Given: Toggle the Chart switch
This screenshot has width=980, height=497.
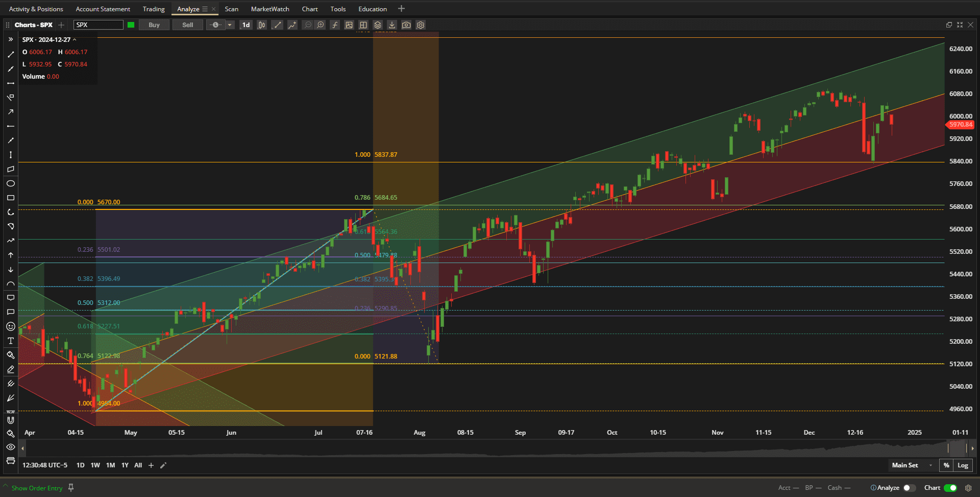Looking at the screenshot, I should point(950,488).
